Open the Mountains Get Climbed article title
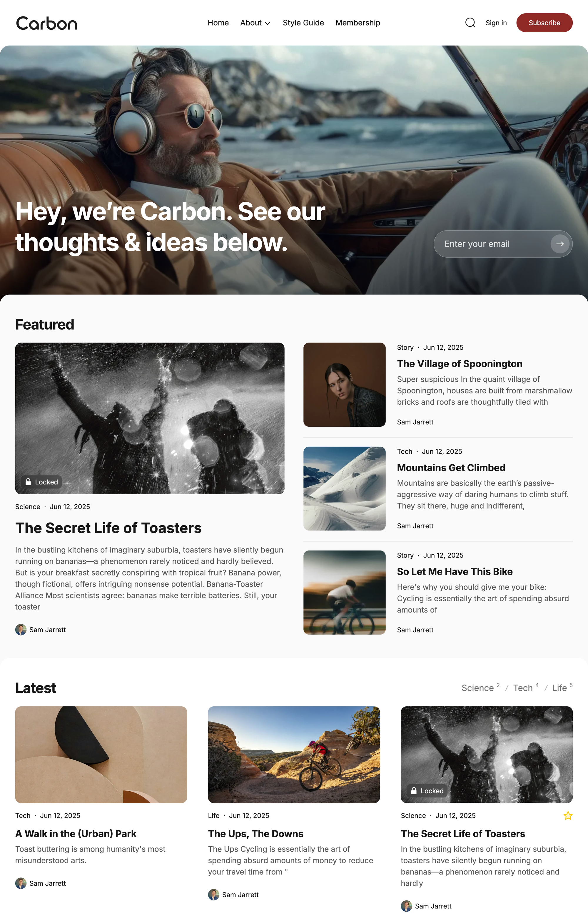 (x=451, y=467)
